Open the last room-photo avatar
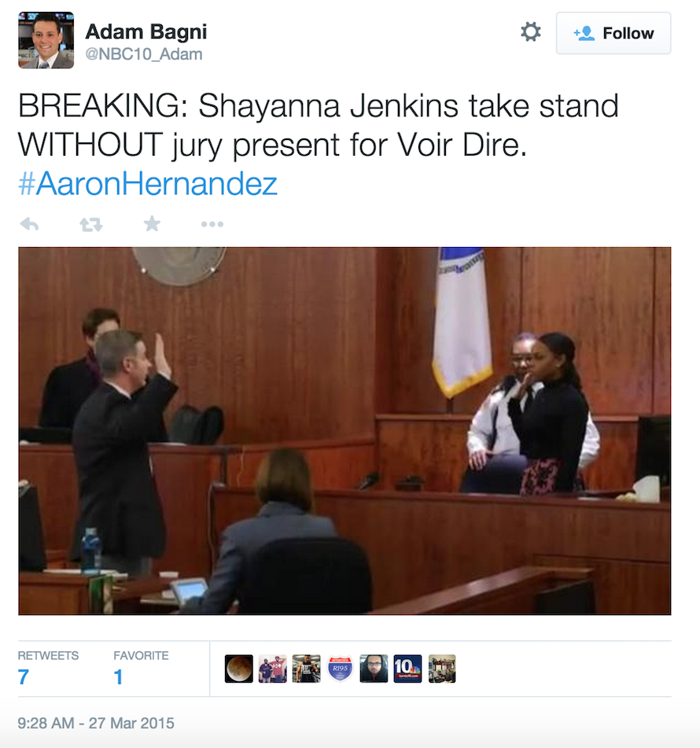Screen dimensions: 700x748 coord(442,669)
